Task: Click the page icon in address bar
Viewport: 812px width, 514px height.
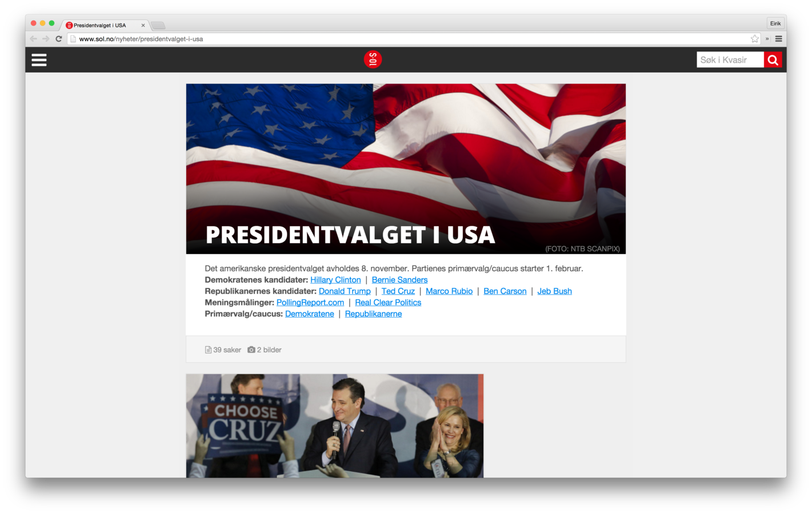Action: [x=73, y=39]
